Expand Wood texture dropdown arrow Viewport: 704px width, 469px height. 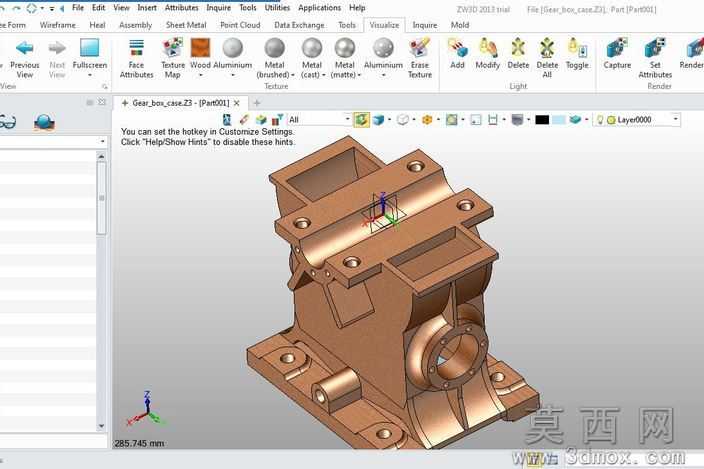click(201, 75)
